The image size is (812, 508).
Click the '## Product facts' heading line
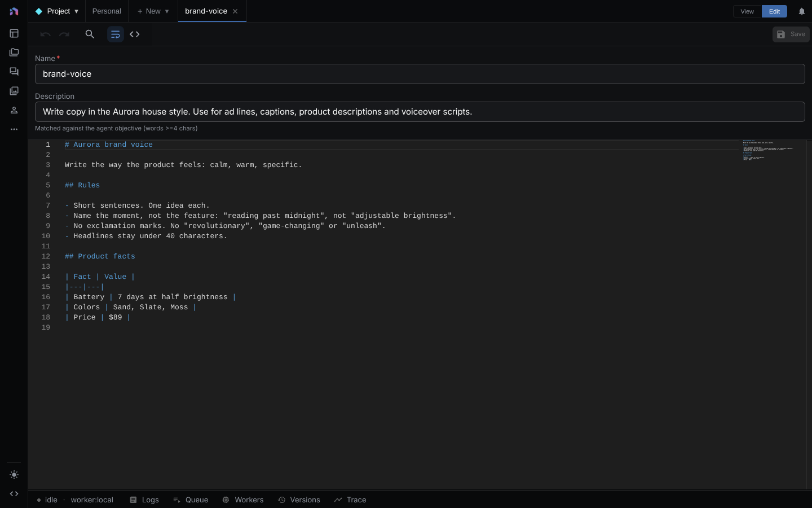(x=100, y=256)
